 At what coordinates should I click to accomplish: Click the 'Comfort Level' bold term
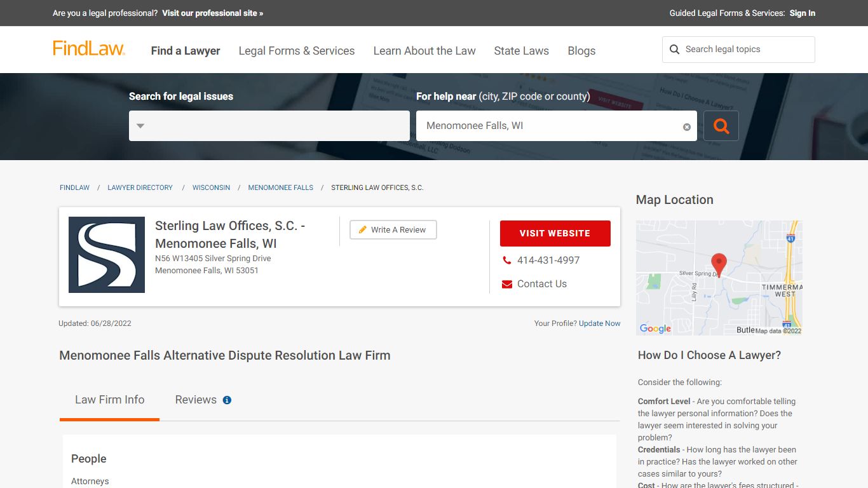664,402
